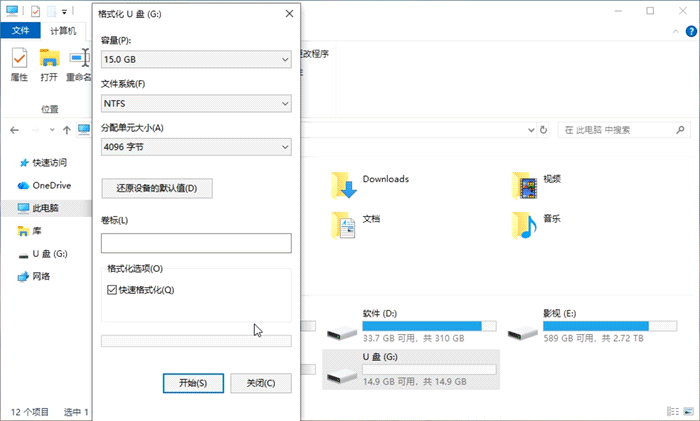
Task: Click the up one level arrow
Action: point(67,130)
